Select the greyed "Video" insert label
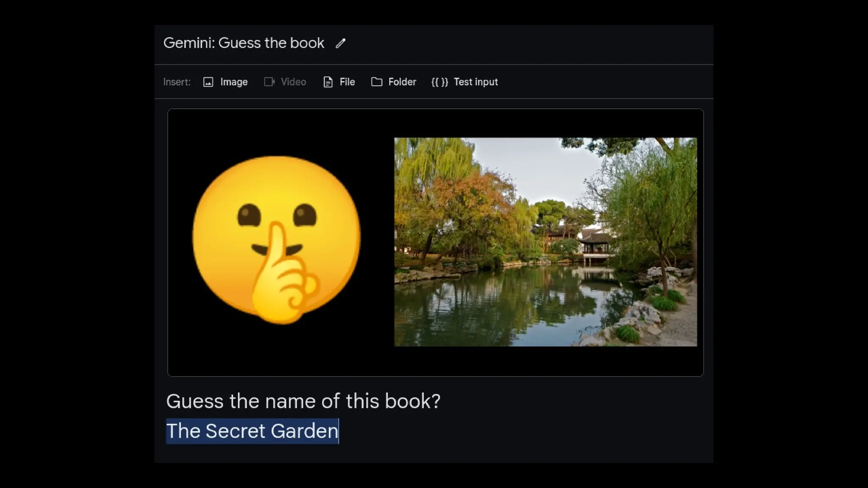Image resolution: width=868 pixels, height=488 pixels. pyautogui.click(x=293, y=82)
